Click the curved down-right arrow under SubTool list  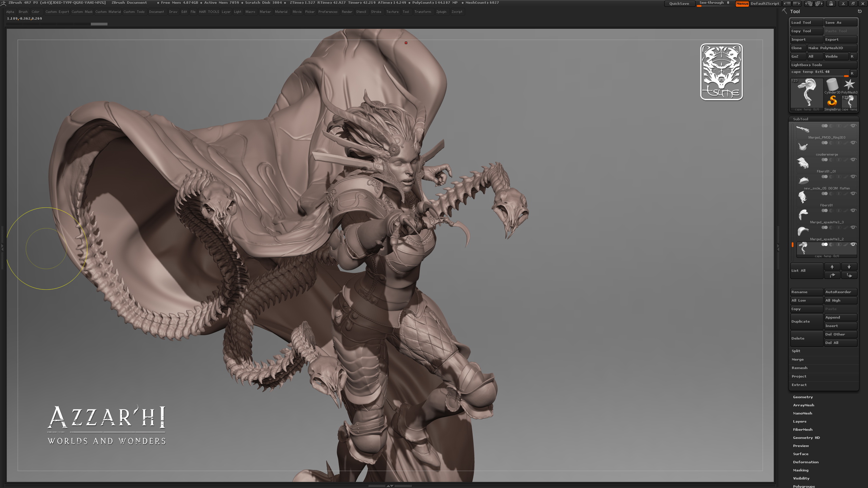[849, 275]
